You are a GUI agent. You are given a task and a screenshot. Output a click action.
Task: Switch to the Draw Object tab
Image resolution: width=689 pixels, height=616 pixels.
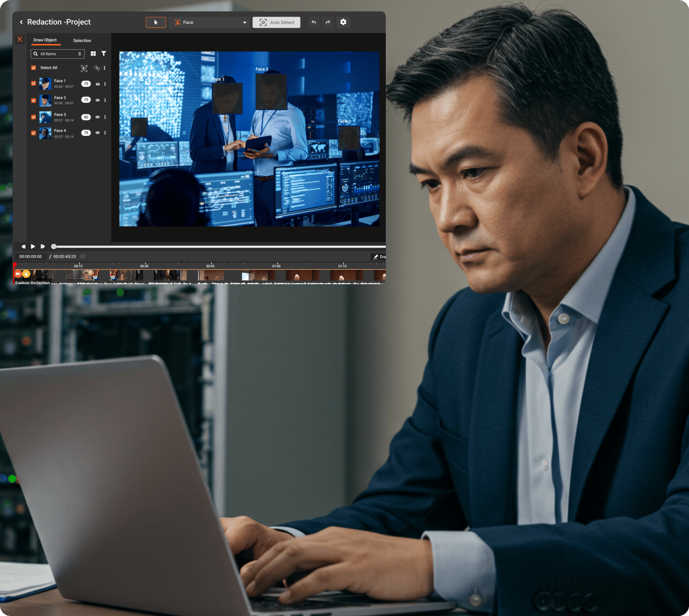point(45,40)
